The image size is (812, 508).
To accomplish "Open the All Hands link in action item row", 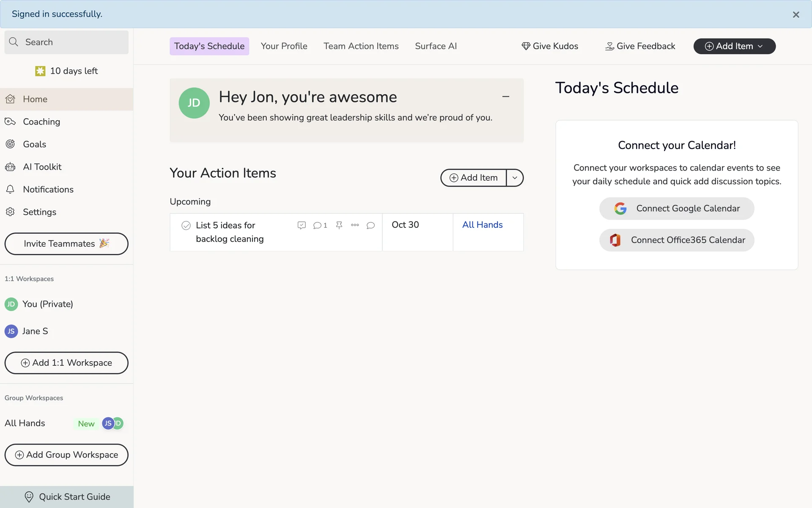I will (x=482, y=225).
